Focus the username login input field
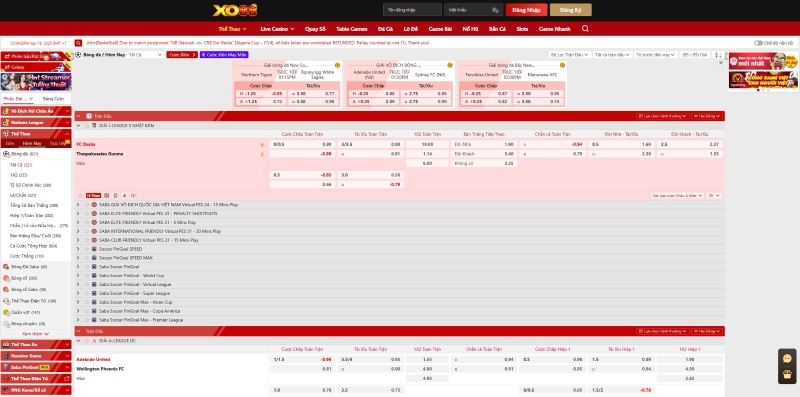 412,10
